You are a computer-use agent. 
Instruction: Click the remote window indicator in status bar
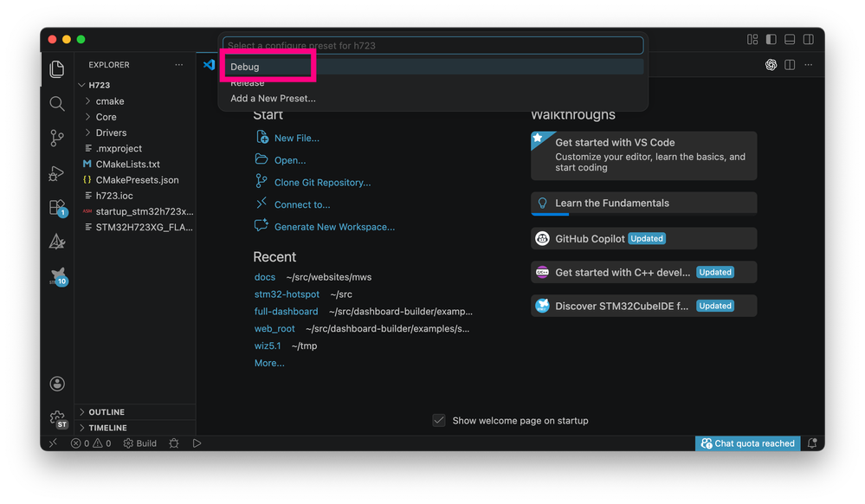[53, 443]
